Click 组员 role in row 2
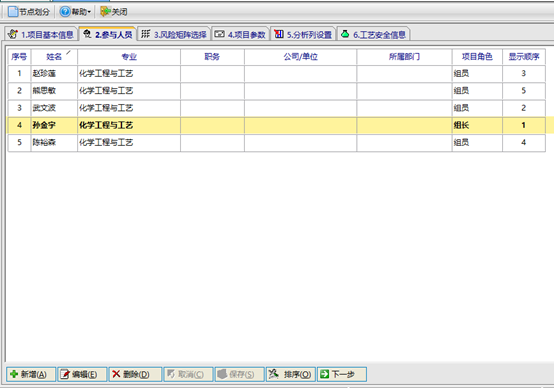The width and height of the screenshot is (554, 388). [x=461, y=91]
